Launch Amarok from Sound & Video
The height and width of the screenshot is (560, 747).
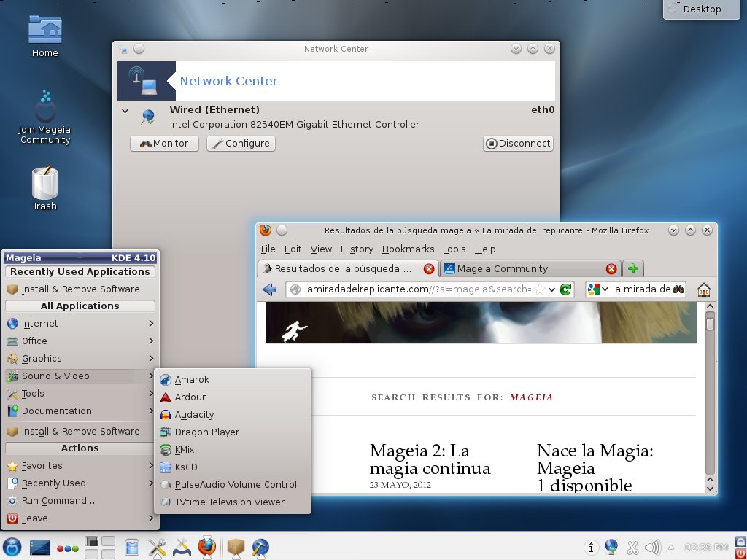pyautogui.click(x=233, y=379)
